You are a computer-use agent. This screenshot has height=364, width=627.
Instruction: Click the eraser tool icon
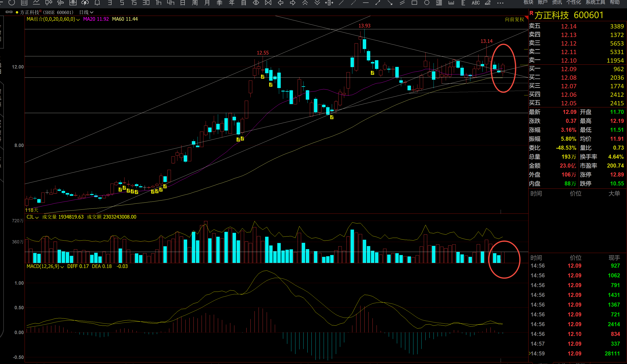coord(488,3)
